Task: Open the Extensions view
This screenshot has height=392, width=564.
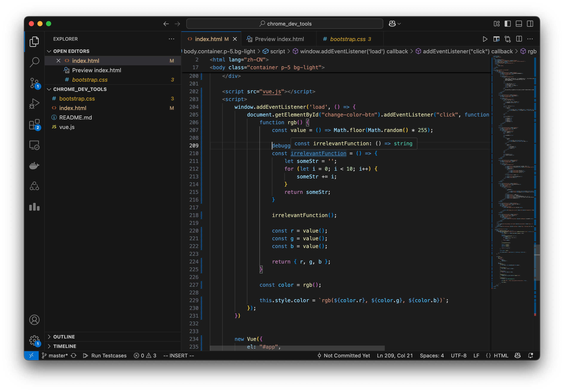Action: click(34, 124)
